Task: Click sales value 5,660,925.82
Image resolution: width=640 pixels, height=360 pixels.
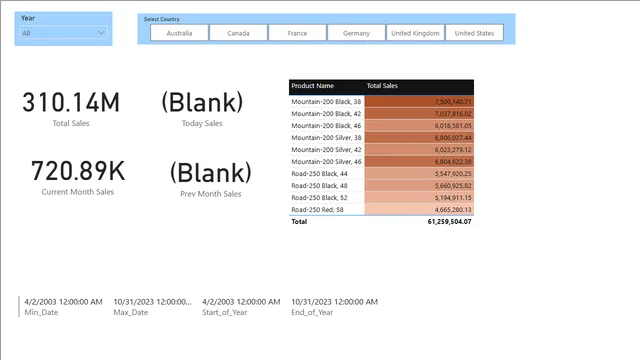Action: tap(453, 186)
